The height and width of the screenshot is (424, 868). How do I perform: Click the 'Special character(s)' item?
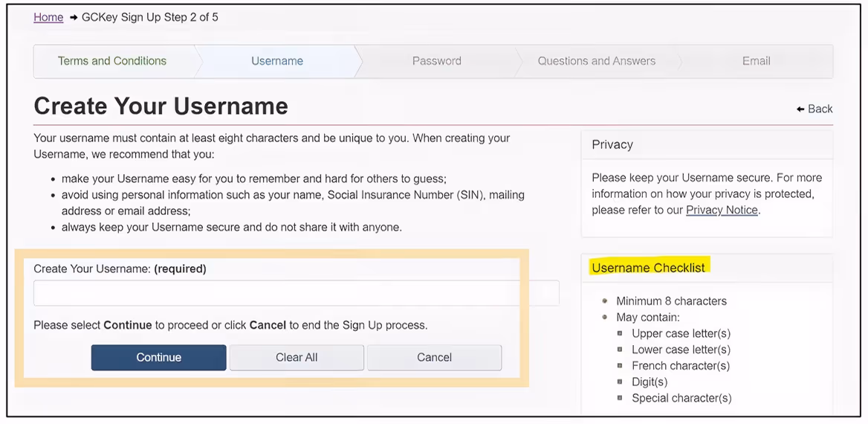(681, 398)
